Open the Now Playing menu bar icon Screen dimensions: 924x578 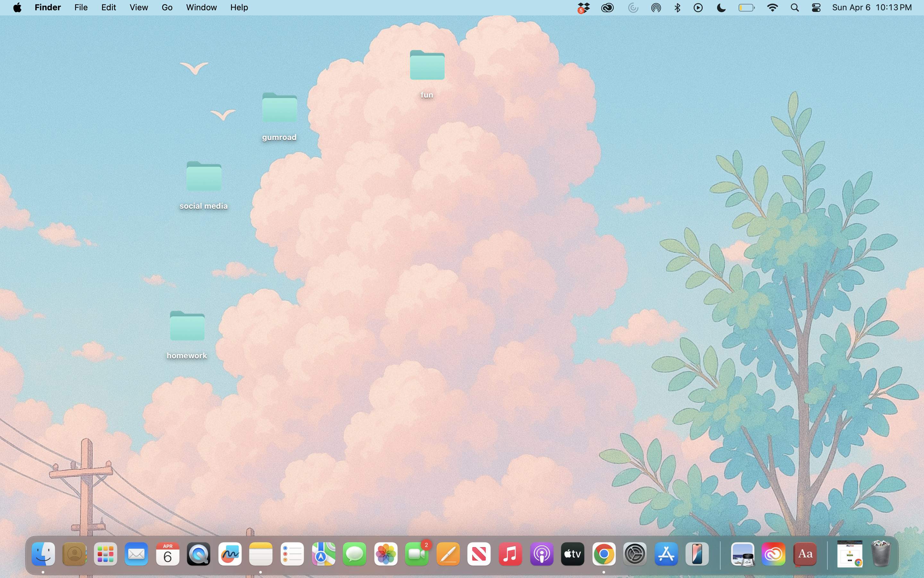[698, 8]
